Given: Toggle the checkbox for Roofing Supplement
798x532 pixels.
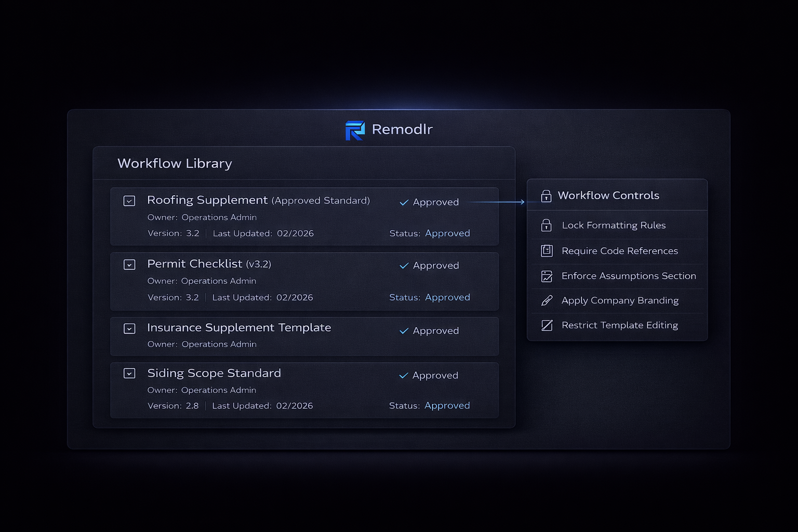Looking at the screenshot, I should coord(129,201).
